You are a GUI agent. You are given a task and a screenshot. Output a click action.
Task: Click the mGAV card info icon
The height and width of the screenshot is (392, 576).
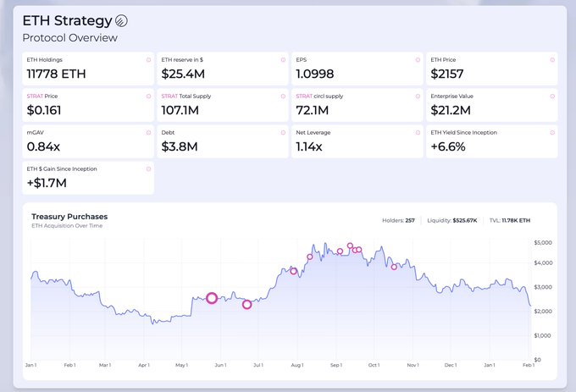tap(149, 133)
